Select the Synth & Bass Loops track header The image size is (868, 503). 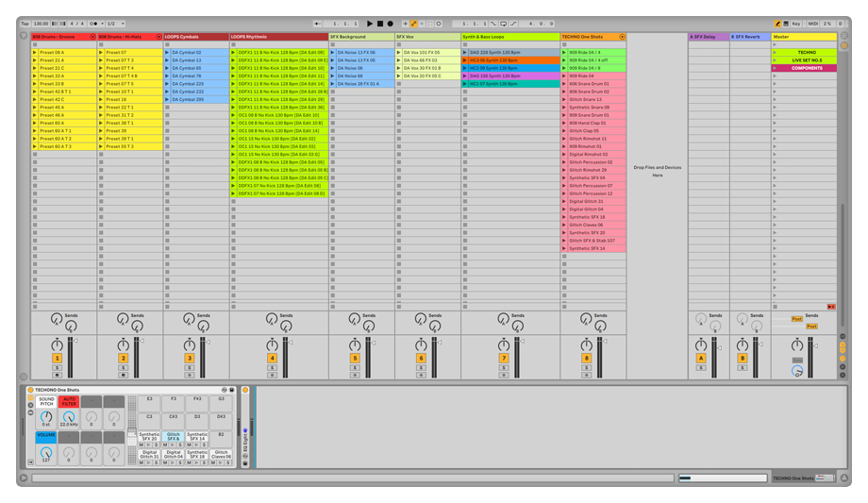510,37
